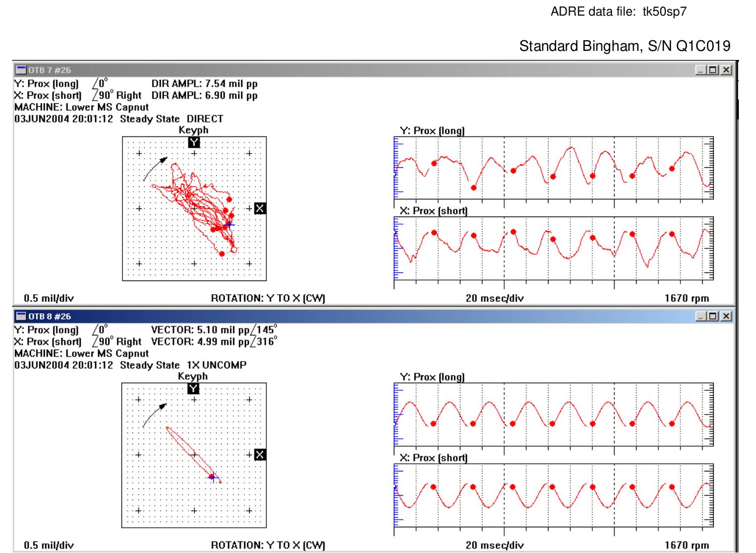Click the OTB 8 #26 title bar document icon

(x=21, y=316)
